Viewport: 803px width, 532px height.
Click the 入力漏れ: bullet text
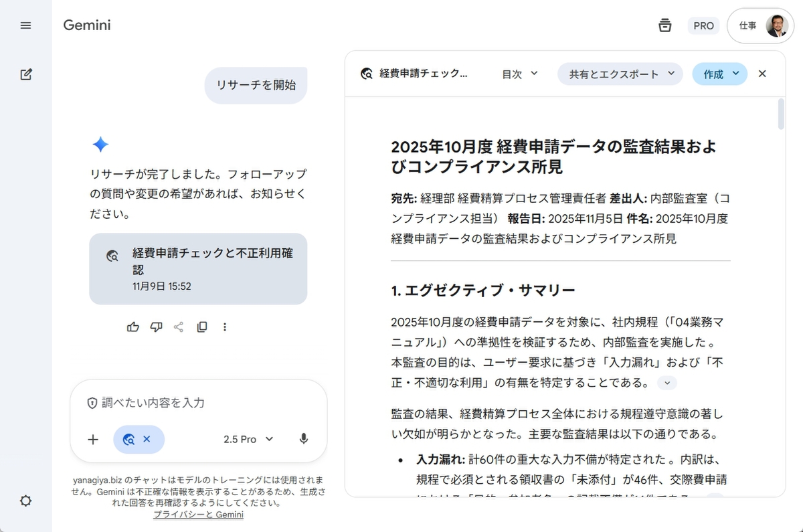(440, 460)
